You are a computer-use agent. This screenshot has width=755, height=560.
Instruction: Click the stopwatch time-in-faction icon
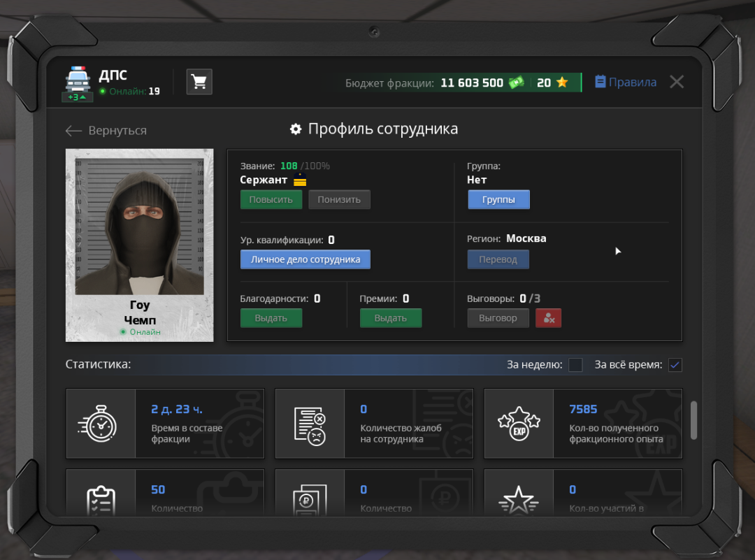(98, 423)
